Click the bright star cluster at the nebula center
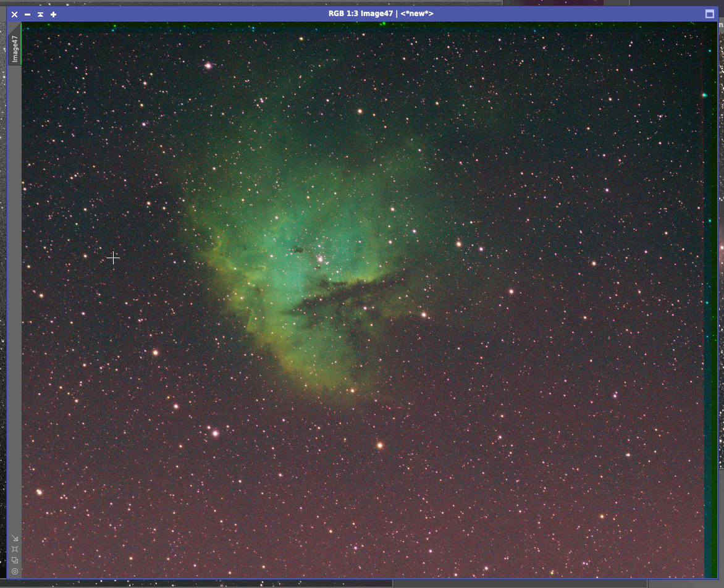 (x=320, y=259)
